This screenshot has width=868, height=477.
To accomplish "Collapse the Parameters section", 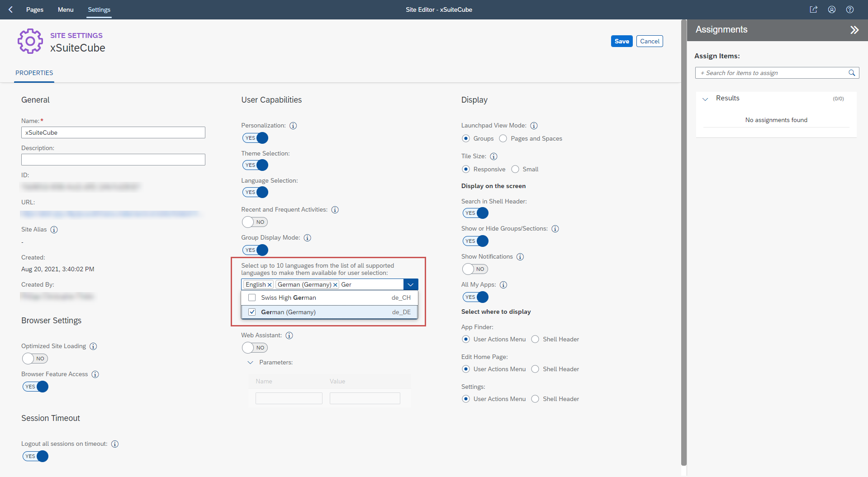I will pos(250,363).
